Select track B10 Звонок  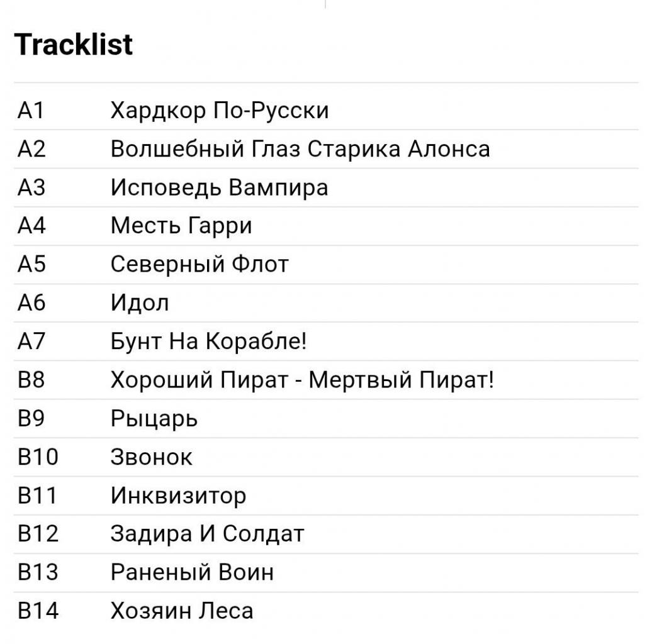(151, 457)
